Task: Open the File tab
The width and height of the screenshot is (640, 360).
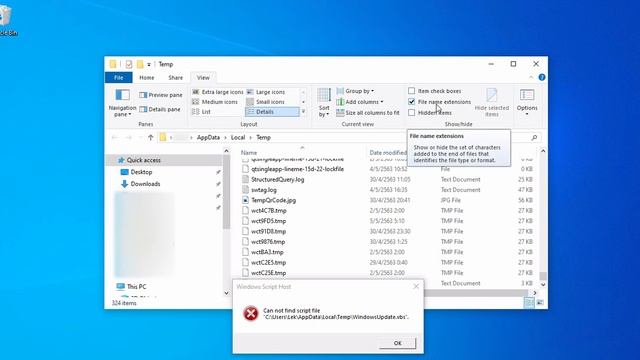Action: click(118, 78)
